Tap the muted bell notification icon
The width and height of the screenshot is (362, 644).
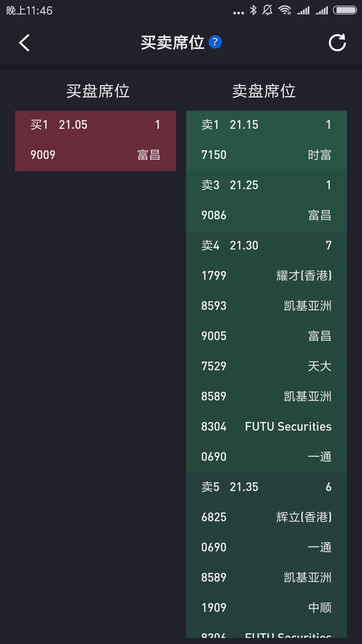click(x=267, y=10)
